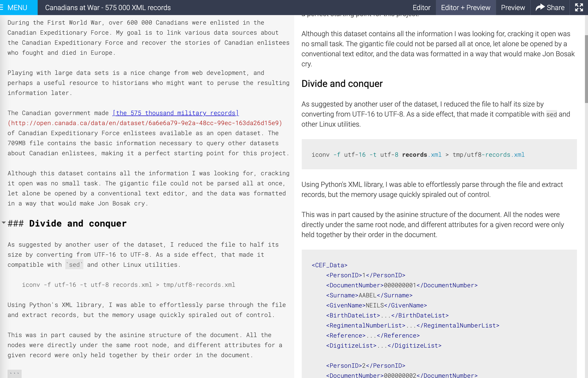Click the <PersonID>1</PersonID> line

click(x=366, y=275)
